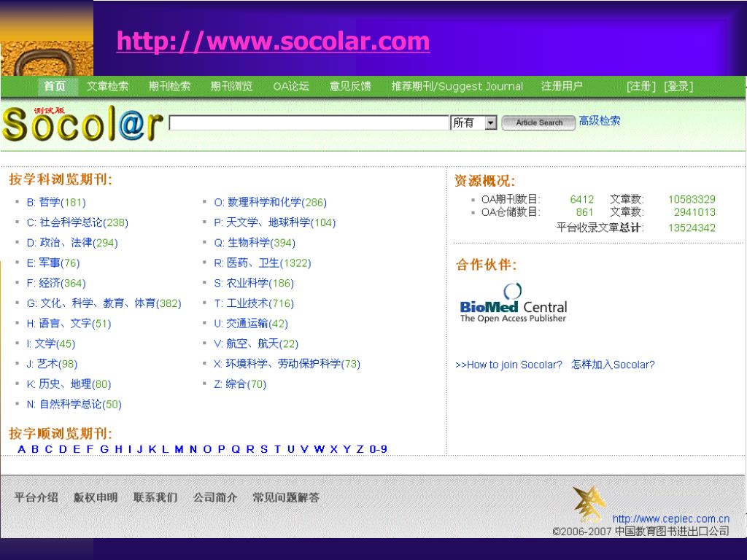Browse category C: 社会科学总论(238)

click(77, 222)
